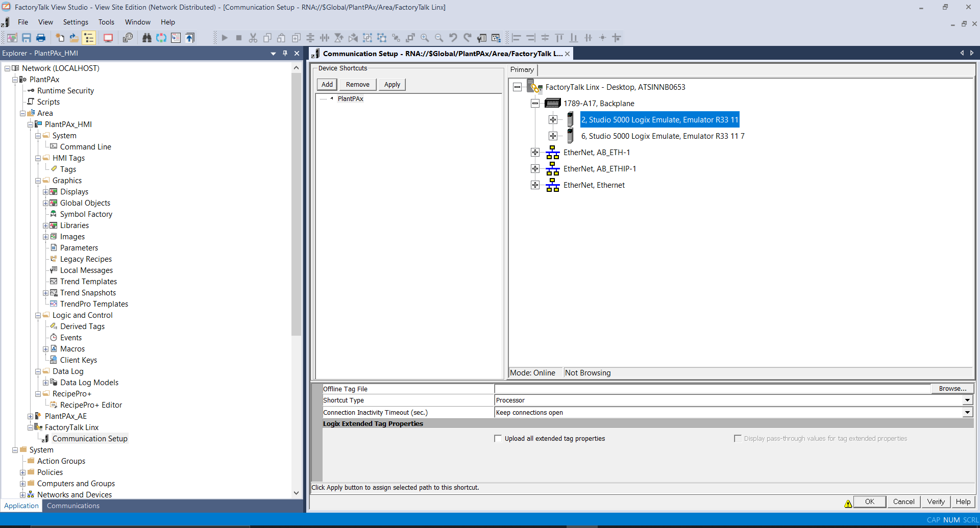The height and width of the screenshot is (528, 980).
Task: Click the scissors Cut icon
Action: click(253, 38)
